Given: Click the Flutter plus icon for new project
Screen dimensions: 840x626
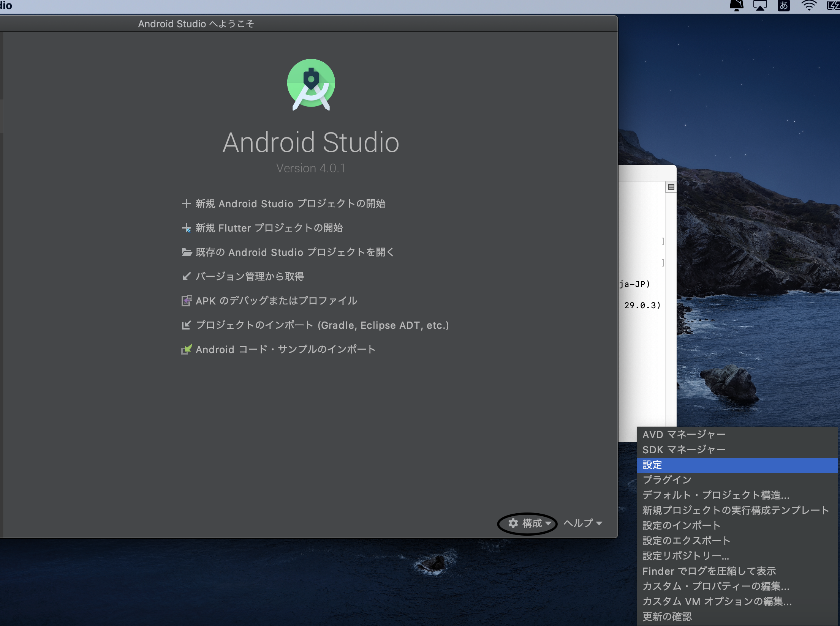Looking at the screenshot, I should tap(186, 228).
